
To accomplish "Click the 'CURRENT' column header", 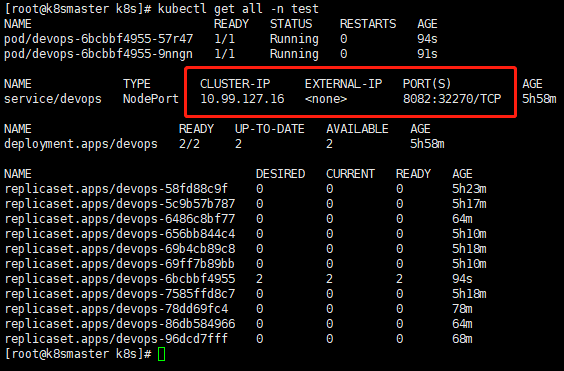I will (350, 174).
